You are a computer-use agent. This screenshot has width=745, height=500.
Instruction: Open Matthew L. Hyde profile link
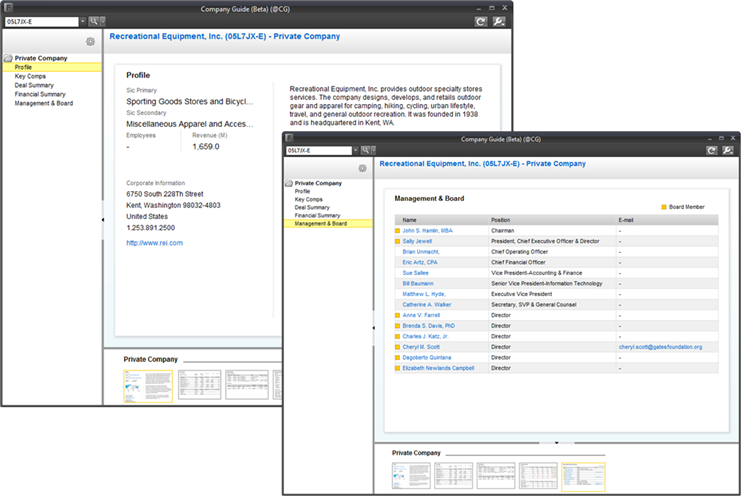tap(424, 294)
